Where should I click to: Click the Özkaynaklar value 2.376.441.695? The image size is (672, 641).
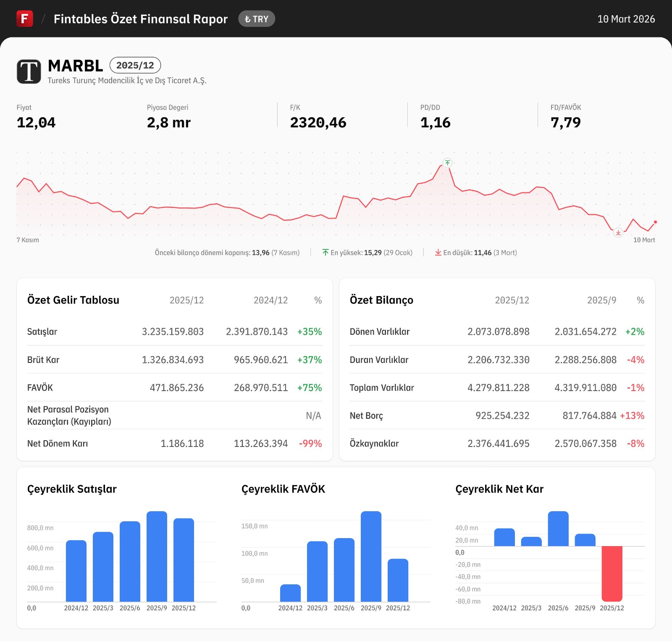[x=499, y=443]
